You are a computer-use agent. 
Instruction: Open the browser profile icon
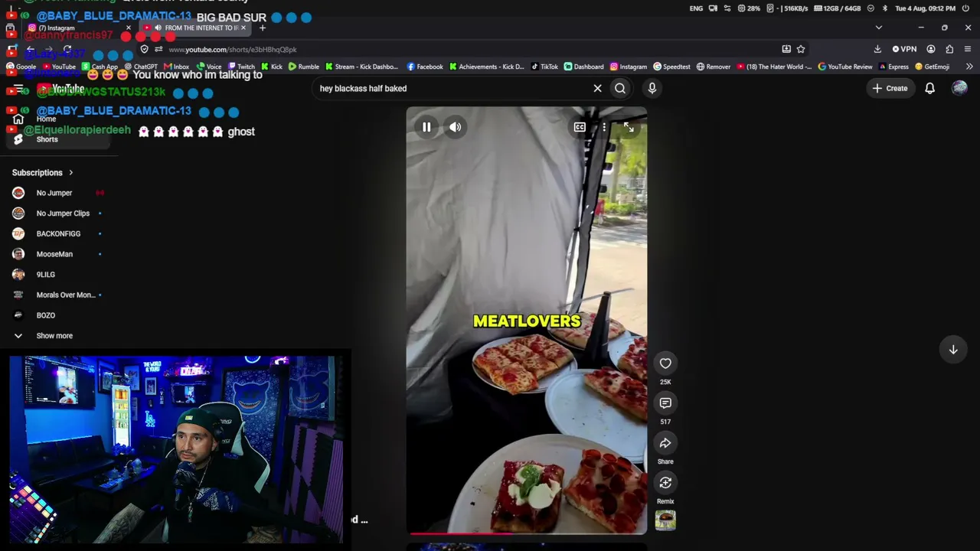pos(931,49)
